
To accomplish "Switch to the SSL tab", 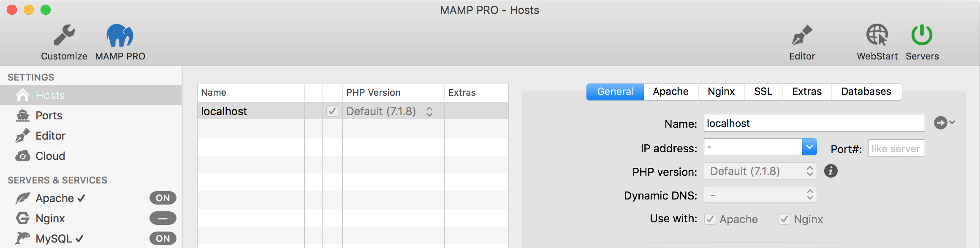I will [763, 92].
